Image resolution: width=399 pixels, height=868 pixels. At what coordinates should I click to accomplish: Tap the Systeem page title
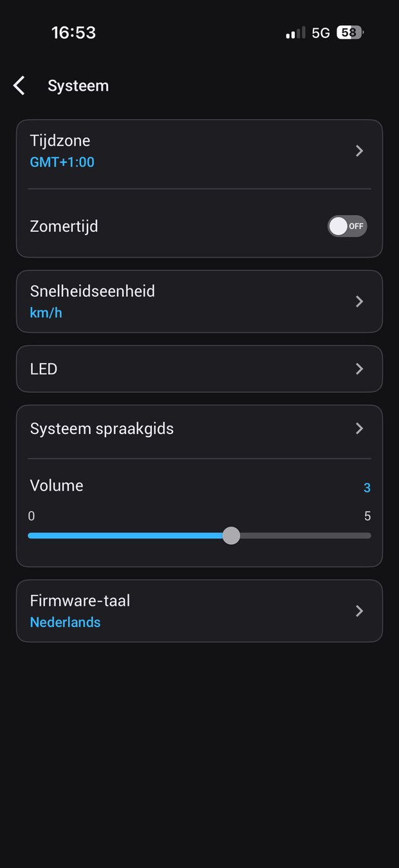pos(78,86)
